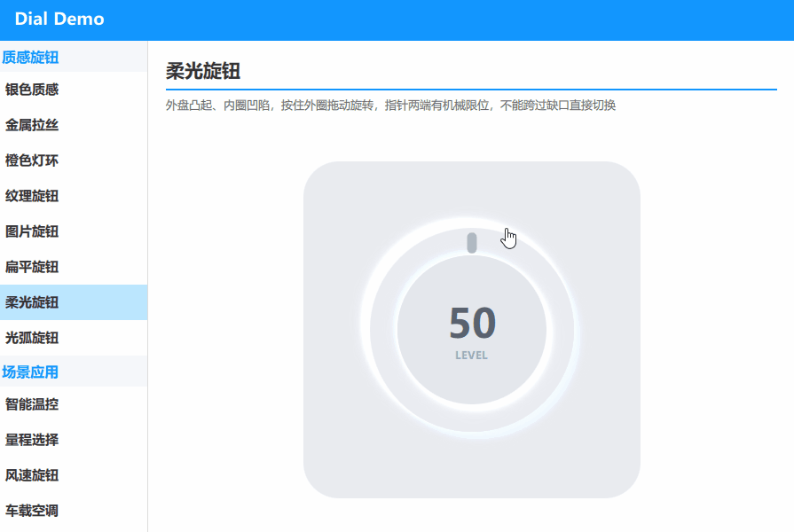Click the 50 value in dial center
The height and width of the screenshot is (532, 794).
coord(472,323)
